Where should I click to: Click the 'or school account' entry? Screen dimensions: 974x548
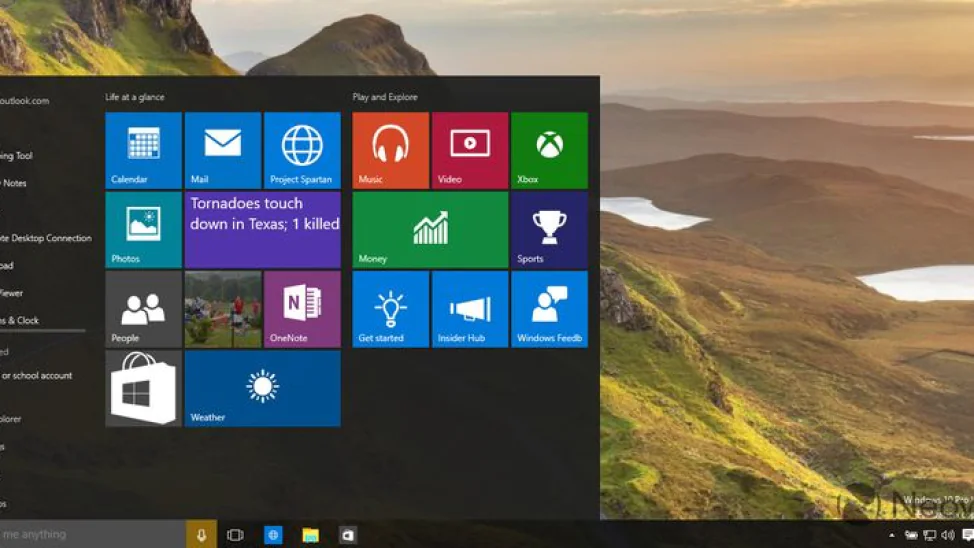(x=37, y=376)
